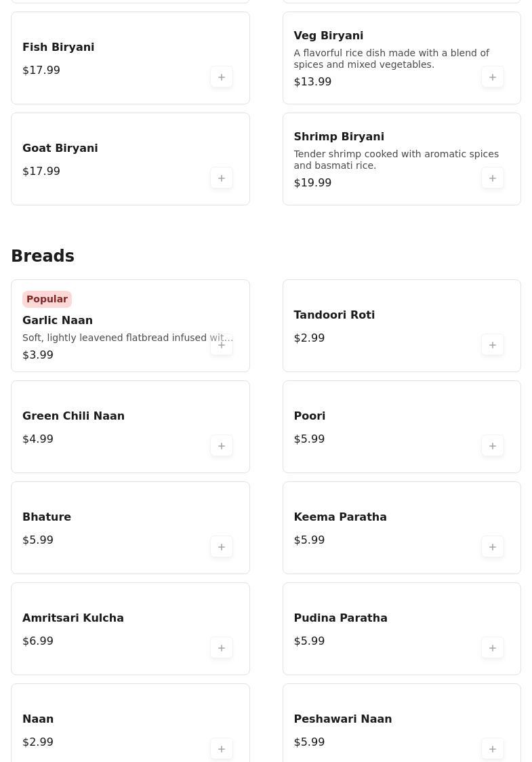Add Peshawari Naan via plus icon
Viewport: 532px width, 762px height.
(x=493, y=749)
